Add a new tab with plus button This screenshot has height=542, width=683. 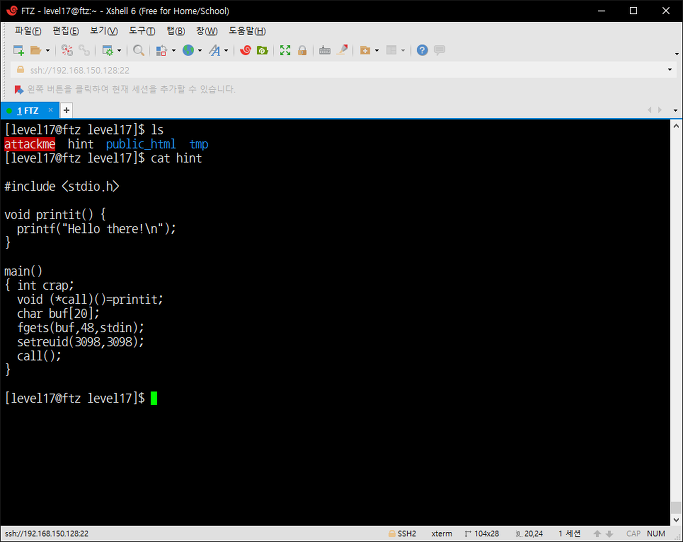66,111
